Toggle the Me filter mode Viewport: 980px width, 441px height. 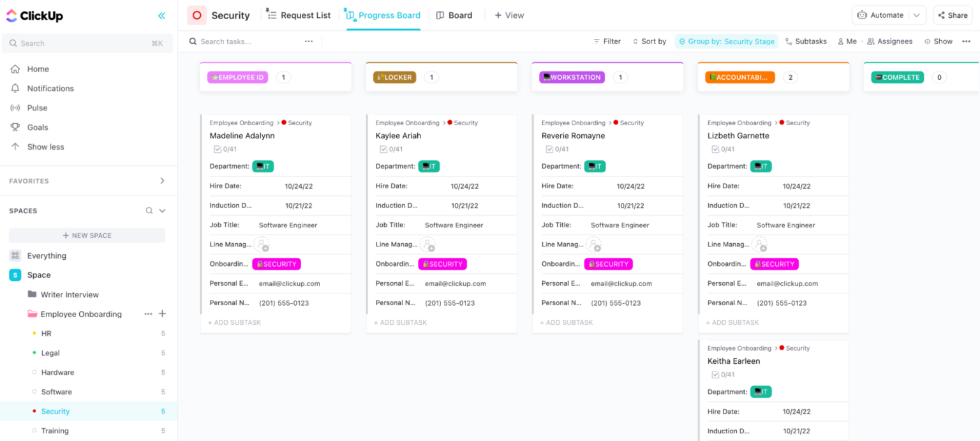[x=848, y=41]
